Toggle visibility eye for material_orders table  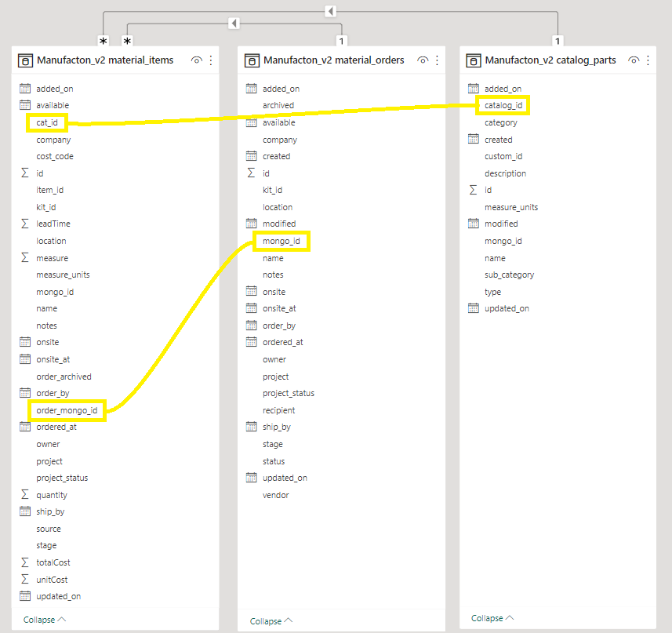(x=423, y=60)
